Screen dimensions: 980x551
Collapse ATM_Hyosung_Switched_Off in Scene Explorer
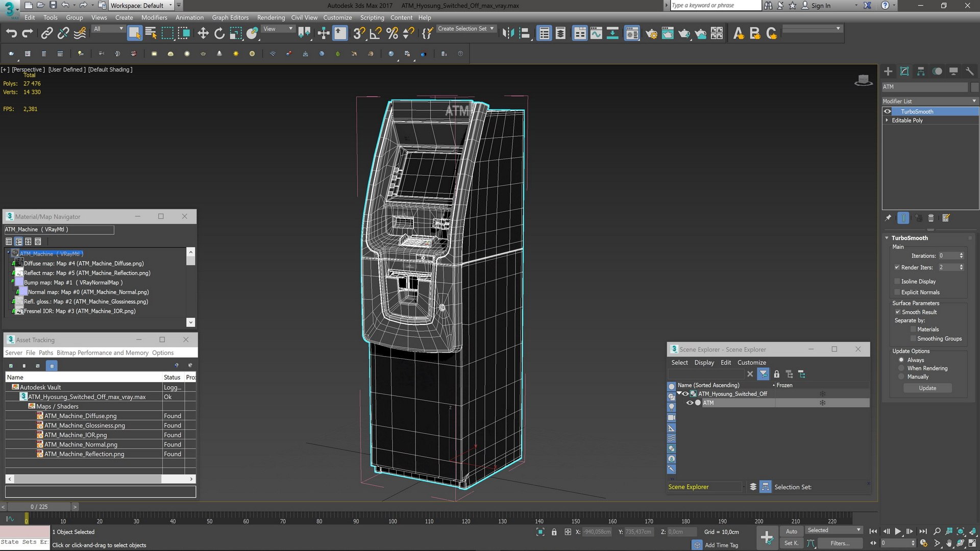coord(679,394)
